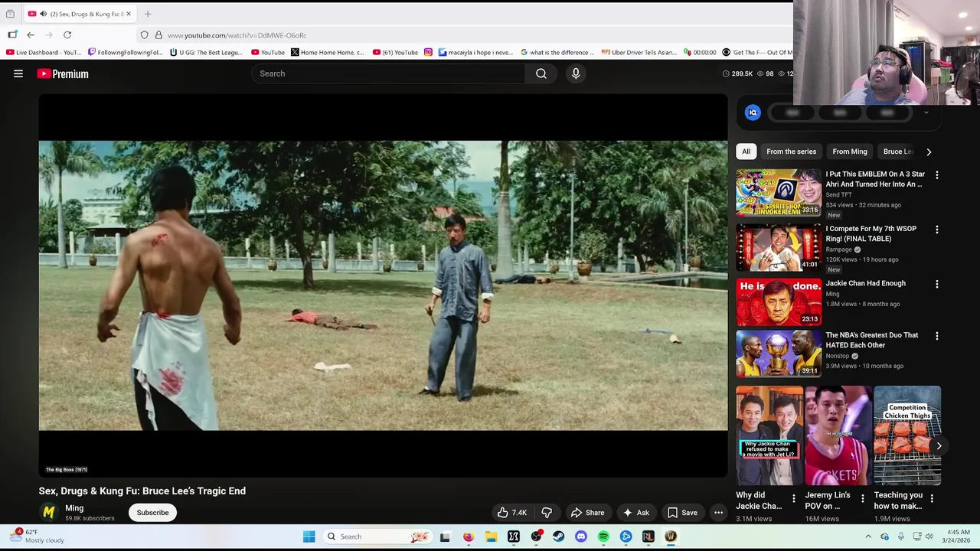
Task: Open the 4:45 AM clock and date
Action: tap(958, 536)
